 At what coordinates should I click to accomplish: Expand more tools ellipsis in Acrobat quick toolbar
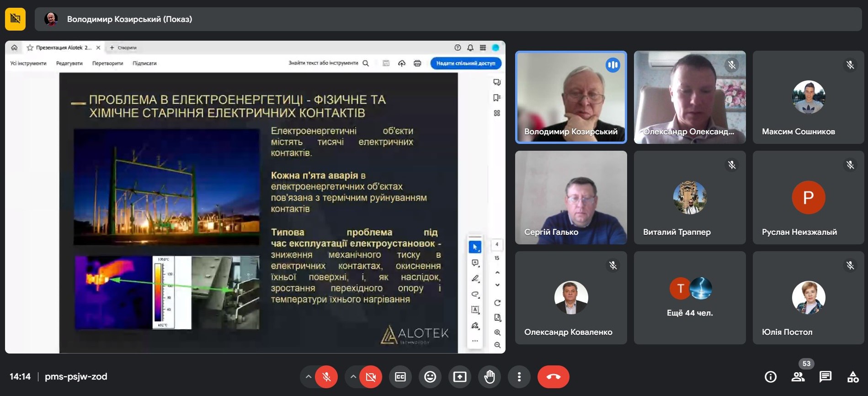click(x=475, y=341)
